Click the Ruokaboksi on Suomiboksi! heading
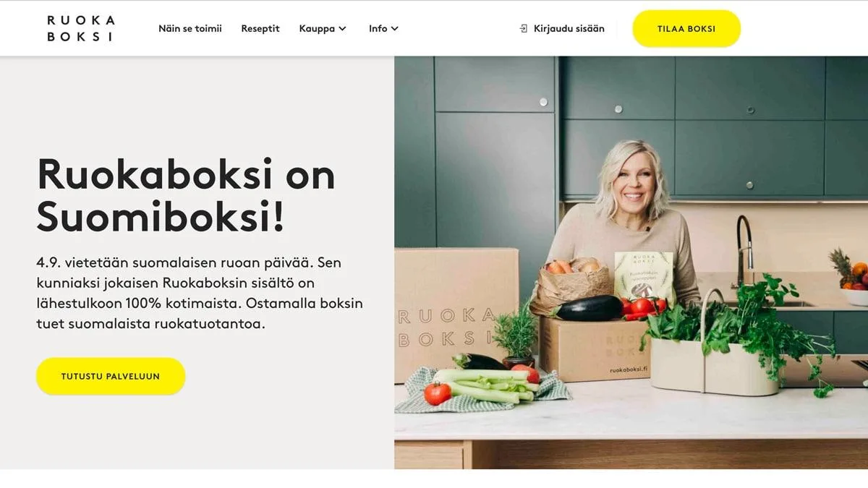 (186, 194)
